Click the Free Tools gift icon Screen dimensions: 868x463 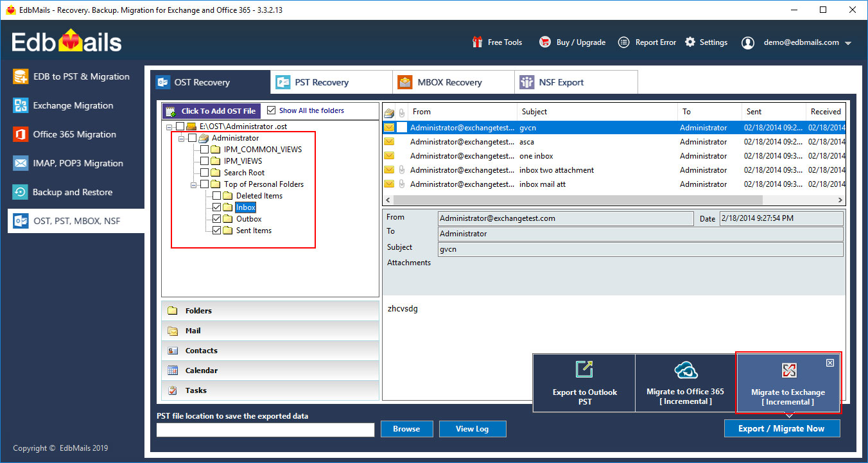point(477,42)
